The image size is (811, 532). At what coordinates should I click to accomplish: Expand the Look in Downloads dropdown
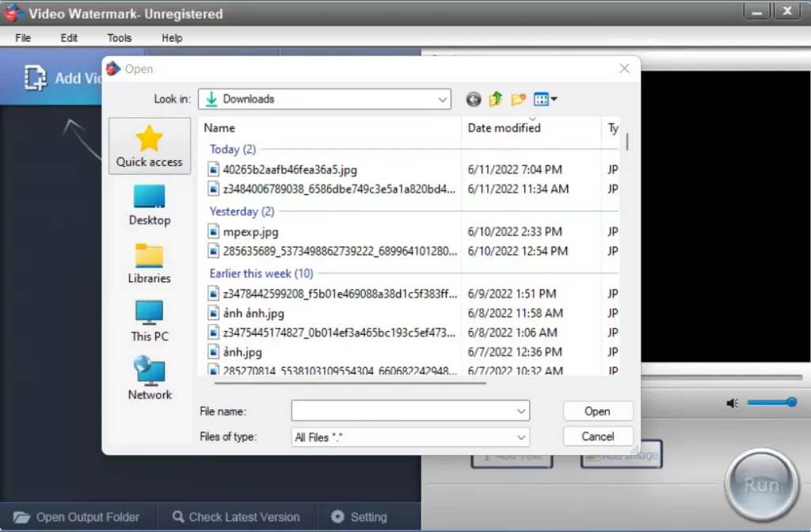[443, 99]
